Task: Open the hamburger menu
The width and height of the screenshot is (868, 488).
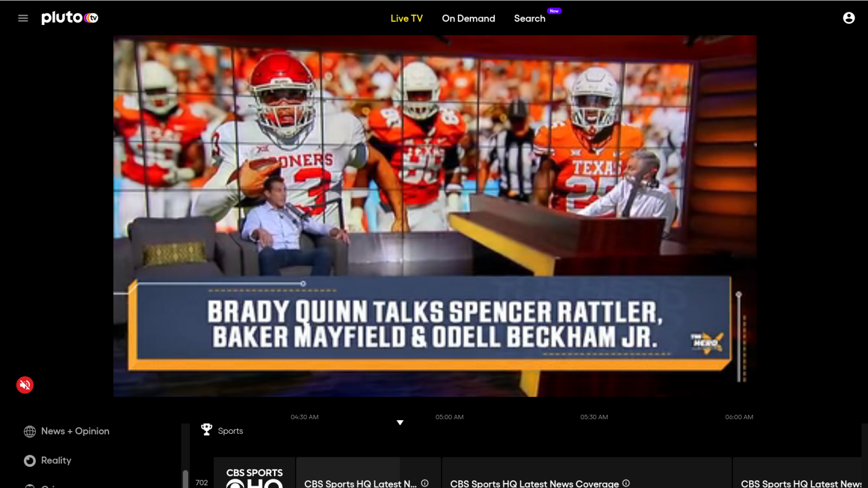Action: 23,18
